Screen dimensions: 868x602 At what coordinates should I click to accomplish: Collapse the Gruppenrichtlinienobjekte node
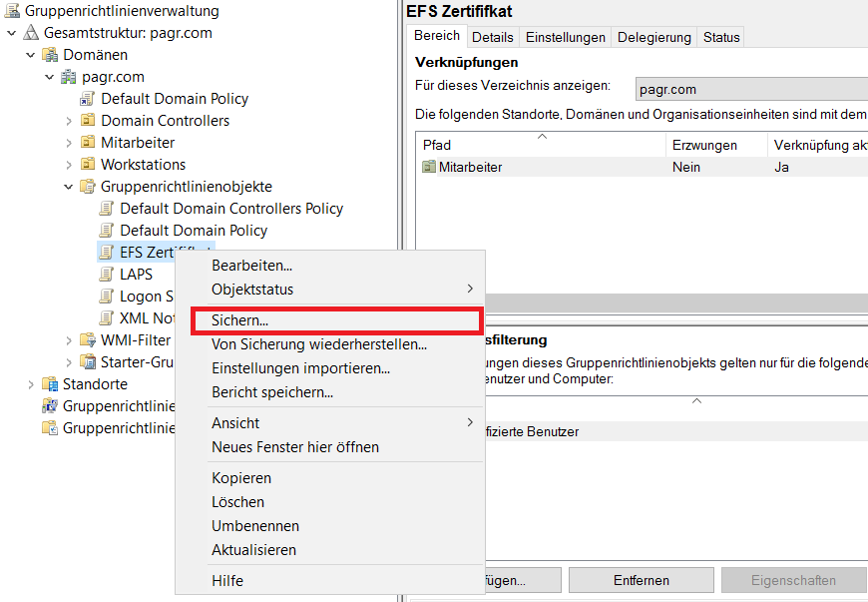69,187
